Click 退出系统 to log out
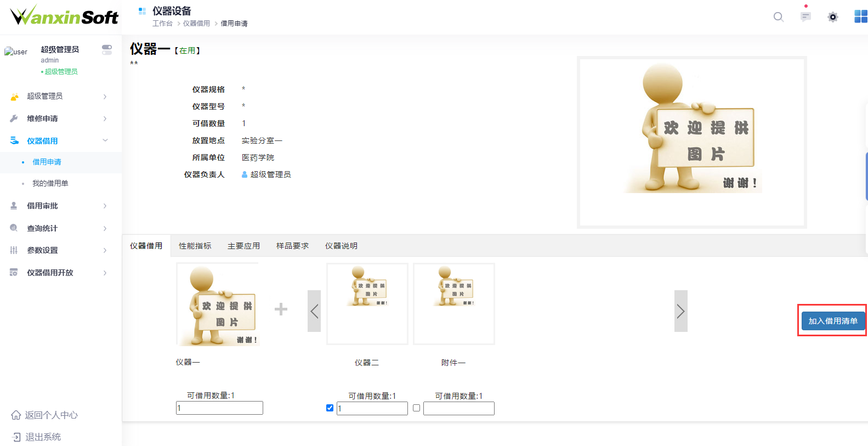This screenshot has width=868, height=446. click(x=43, y=437)
